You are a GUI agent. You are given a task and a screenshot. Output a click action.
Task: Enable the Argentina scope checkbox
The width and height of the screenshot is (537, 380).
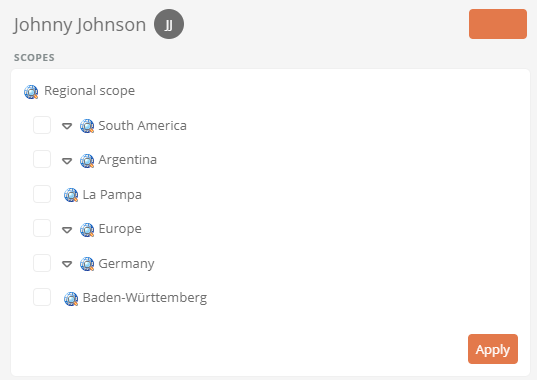[42, 159]
